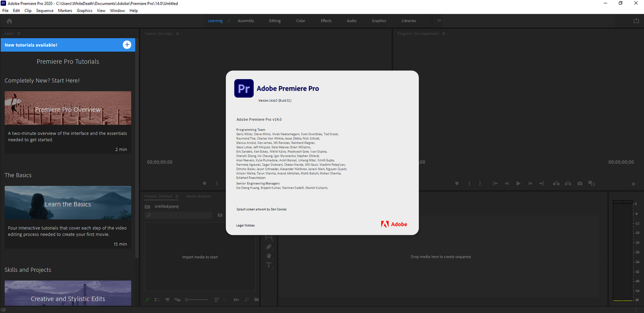Click Automate to Sequence icon in Project panel
This screenshot has width=644, height=313.
235,299
